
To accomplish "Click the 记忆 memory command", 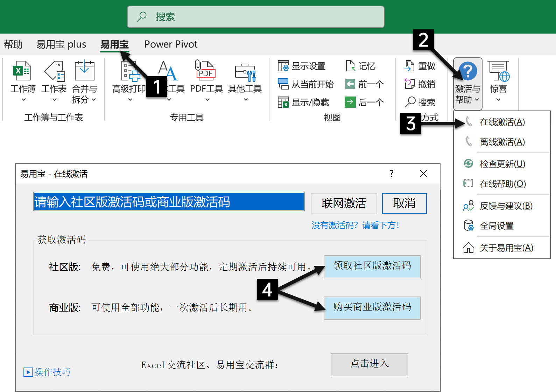I will coord(360,66).
